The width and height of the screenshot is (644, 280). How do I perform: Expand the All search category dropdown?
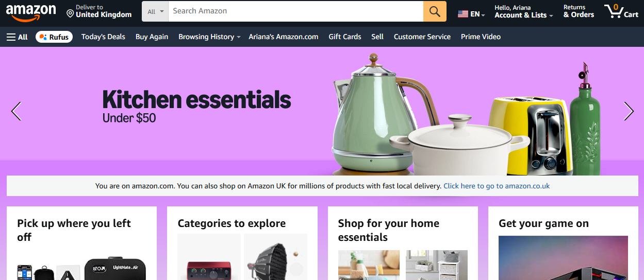click(155, 11)
